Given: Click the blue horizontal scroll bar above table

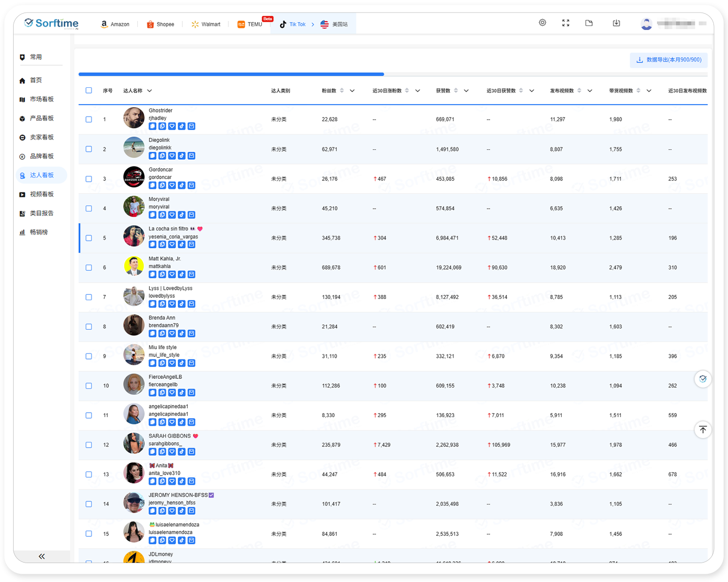Looking at the screenshot, I should tap(231, 74).
